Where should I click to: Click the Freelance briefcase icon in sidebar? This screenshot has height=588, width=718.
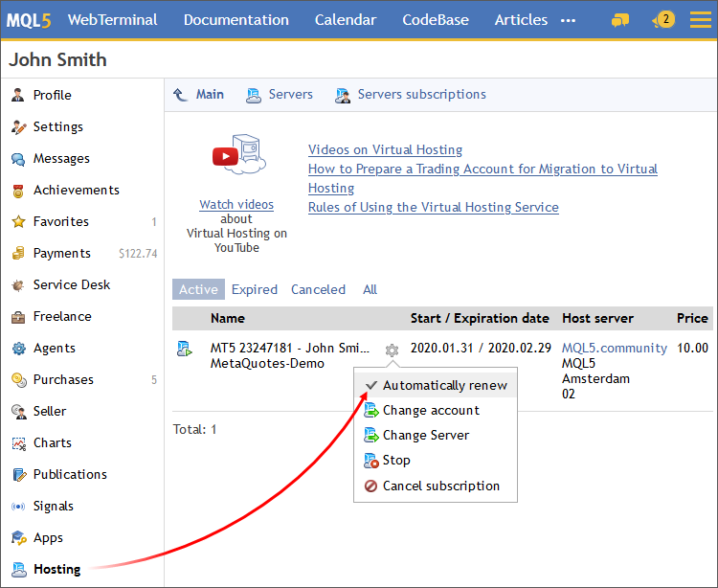point(17,317)
